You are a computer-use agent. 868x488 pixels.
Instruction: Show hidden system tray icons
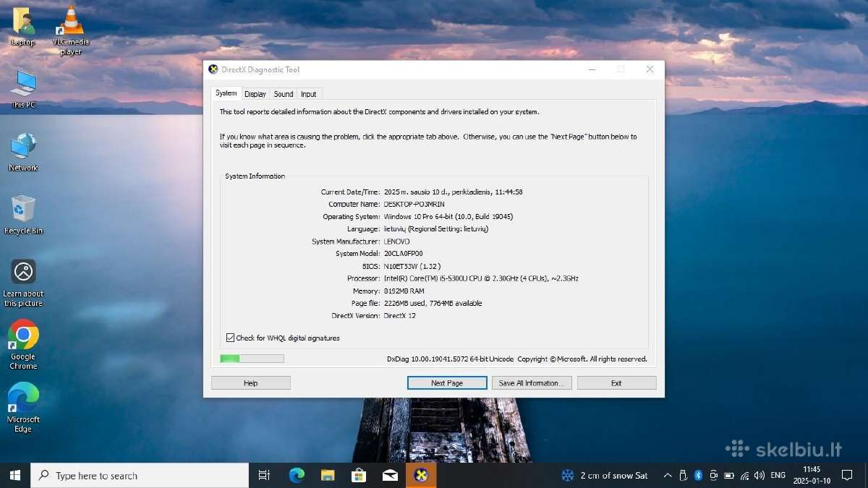[667, 475]
